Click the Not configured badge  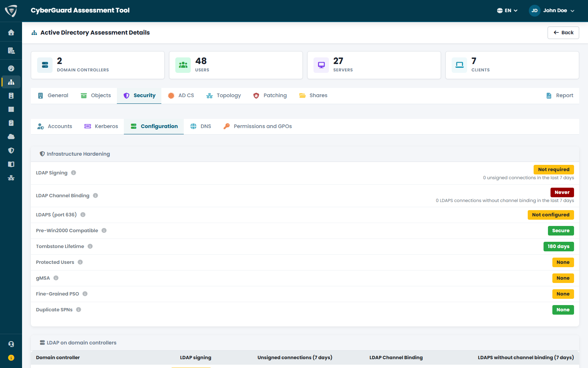coord(551,215)
